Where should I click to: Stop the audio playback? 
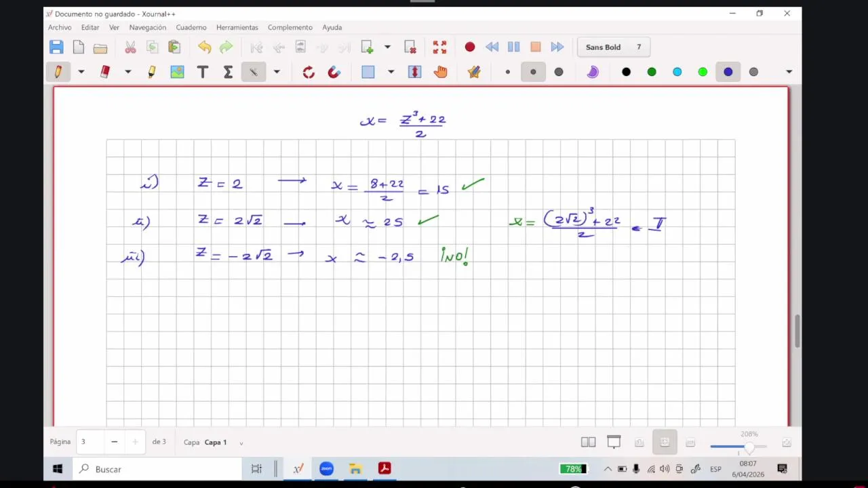tap(536, 47)
